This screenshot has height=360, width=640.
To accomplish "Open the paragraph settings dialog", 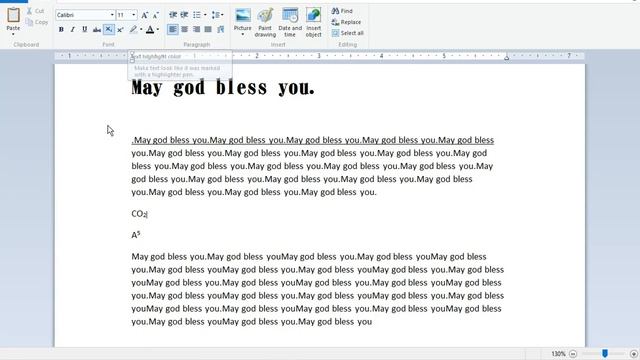I will [x=221, y=29].
